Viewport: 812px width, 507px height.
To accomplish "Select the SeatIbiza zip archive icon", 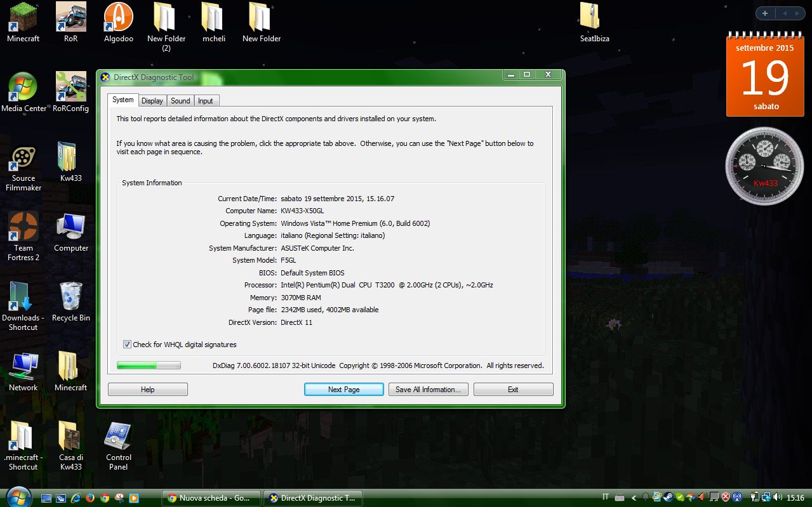I will [x=594, y=22].
